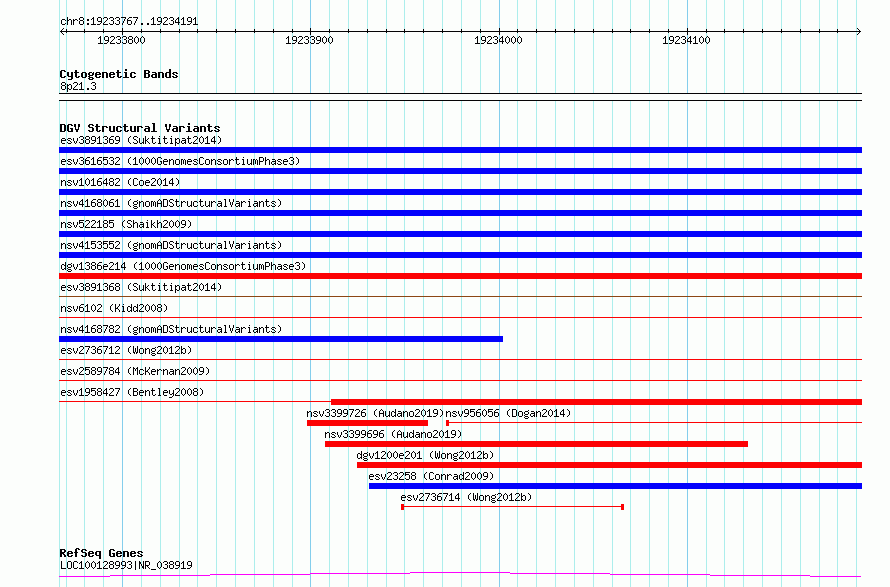Click the ruler's right arrow end
The height and width of the screenshot is (587, 890).
click(x=859, y=31)
